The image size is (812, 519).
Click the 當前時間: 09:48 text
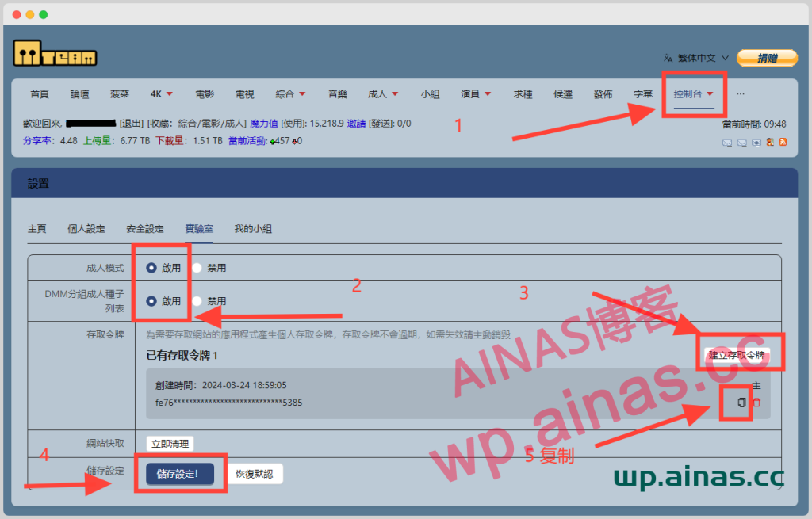754,124
